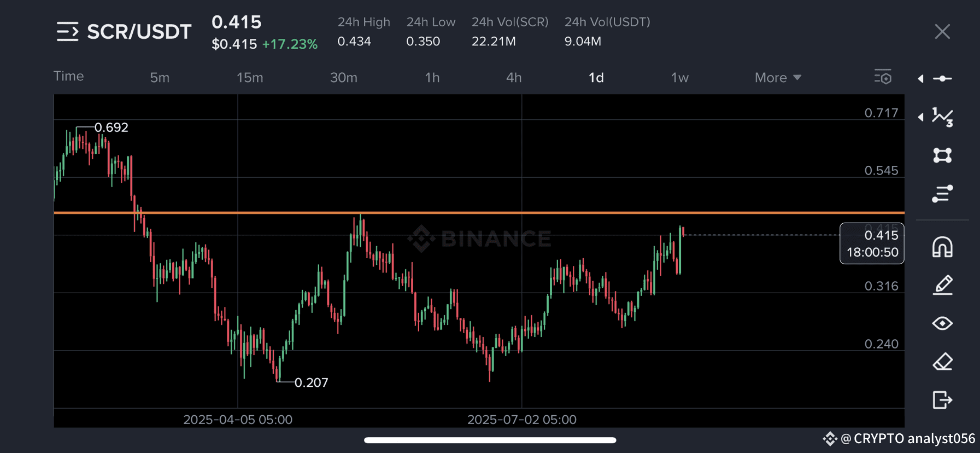Click the 0.692 high price marker
This screenshot has height=453, width=980.
[111, 127]
